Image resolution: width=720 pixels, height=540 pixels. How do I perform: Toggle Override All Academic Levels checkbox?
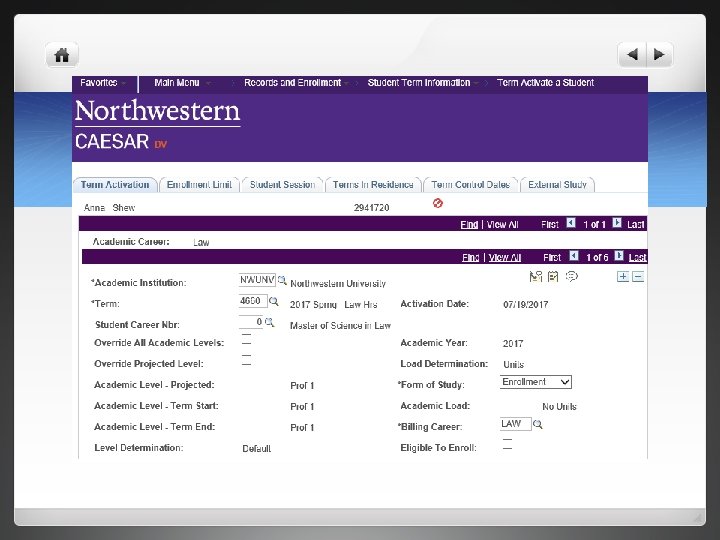coord(247,339)
